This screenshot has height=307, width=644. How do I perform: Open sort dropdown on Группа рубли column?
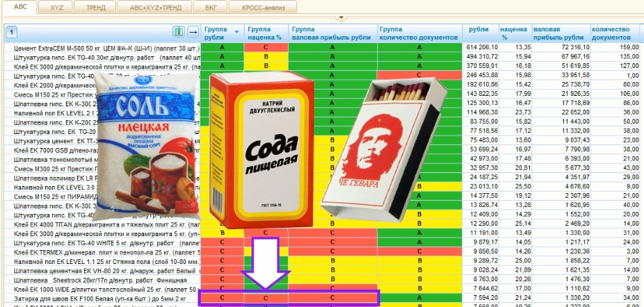click(236, 32)
